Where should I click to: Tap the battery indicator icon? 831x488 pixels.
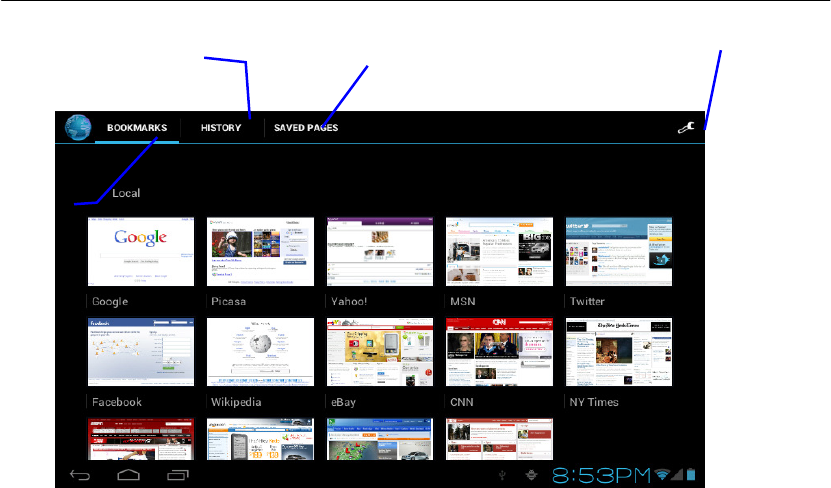(x=691, y=474)
